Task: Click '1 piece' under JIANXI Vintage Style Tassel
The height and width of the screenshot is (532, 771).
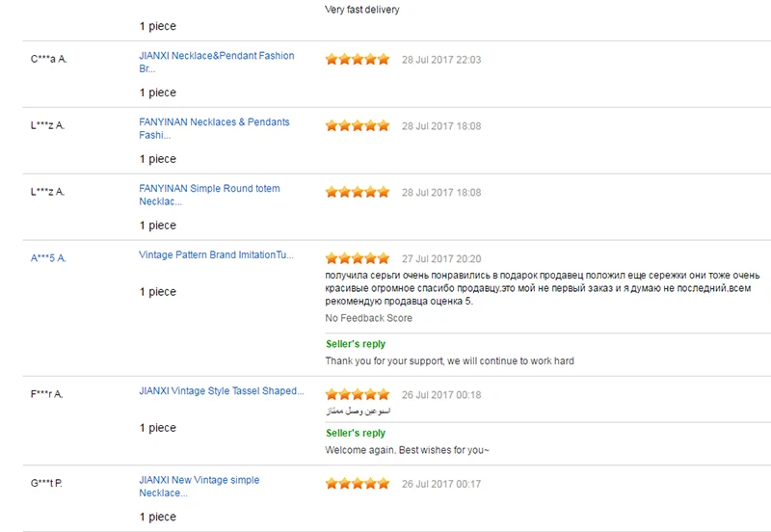Action: pos(157,428)
